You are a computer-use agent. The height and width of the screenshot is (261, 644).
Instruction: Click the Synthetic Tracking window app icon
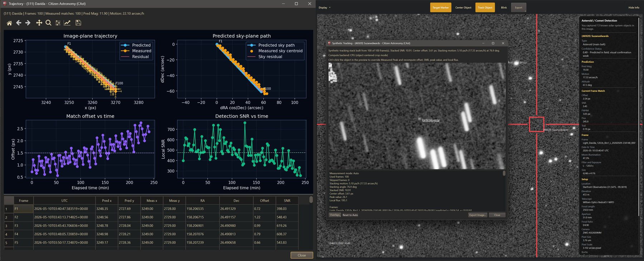click(x=330, y=43)
